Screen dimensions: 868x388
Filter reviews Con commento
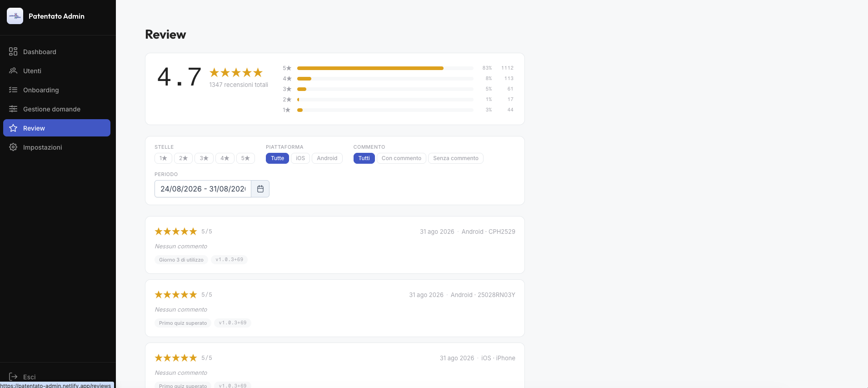pyautogui.click(x=401, y=158)
